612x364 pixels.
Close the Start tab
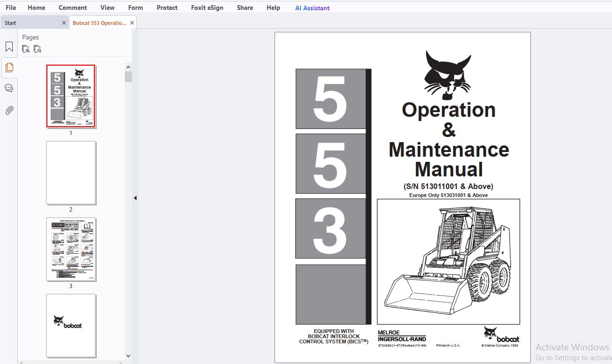64,23
